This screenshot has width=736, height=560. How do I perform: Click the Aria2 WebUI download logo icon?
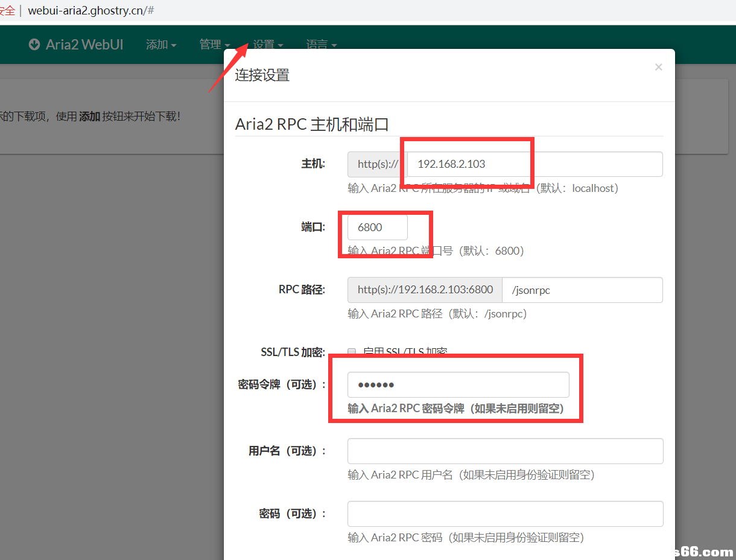click(x=34, y=45)
